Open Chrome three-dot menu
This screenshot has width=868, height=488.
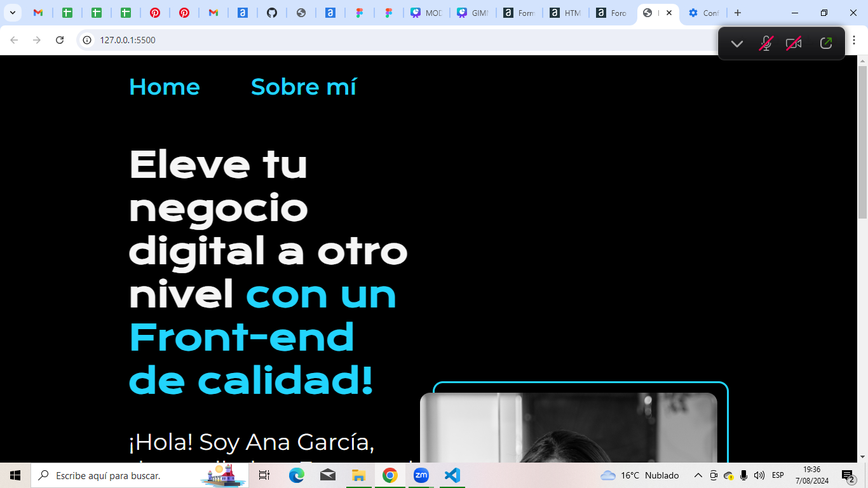point(854,40)
